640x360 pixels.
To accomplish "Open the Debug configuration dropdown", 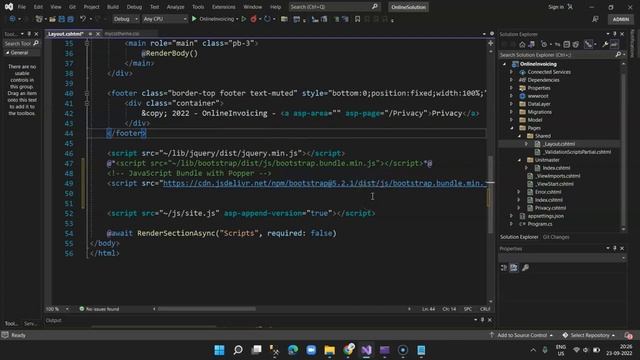I will [125, 19].
